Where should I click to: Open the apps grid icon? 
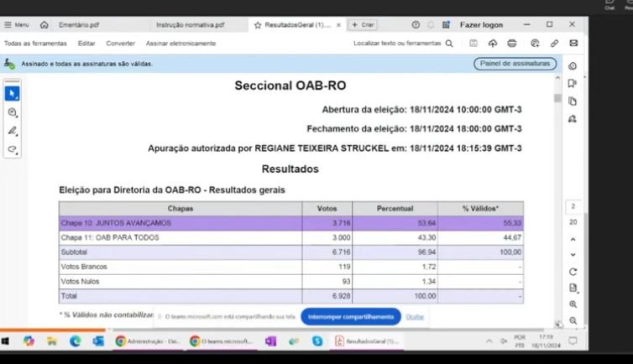coord(446,25)
